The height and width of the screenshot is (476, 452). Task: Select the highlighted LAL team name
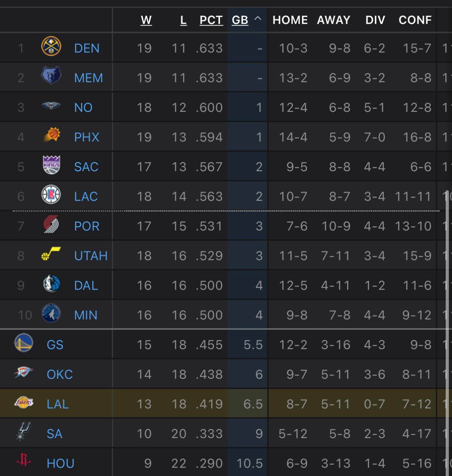[57, 404]
